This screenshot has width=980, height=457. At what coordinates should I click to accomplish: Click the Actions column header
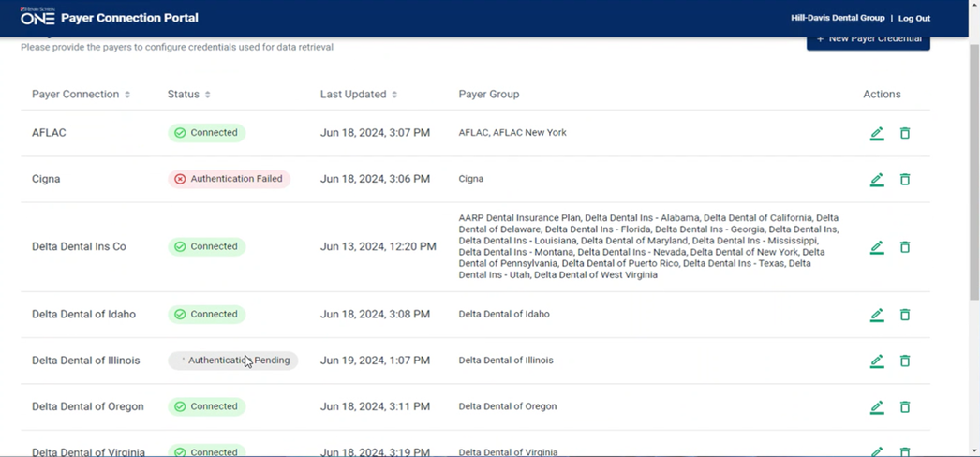point(882,95)
